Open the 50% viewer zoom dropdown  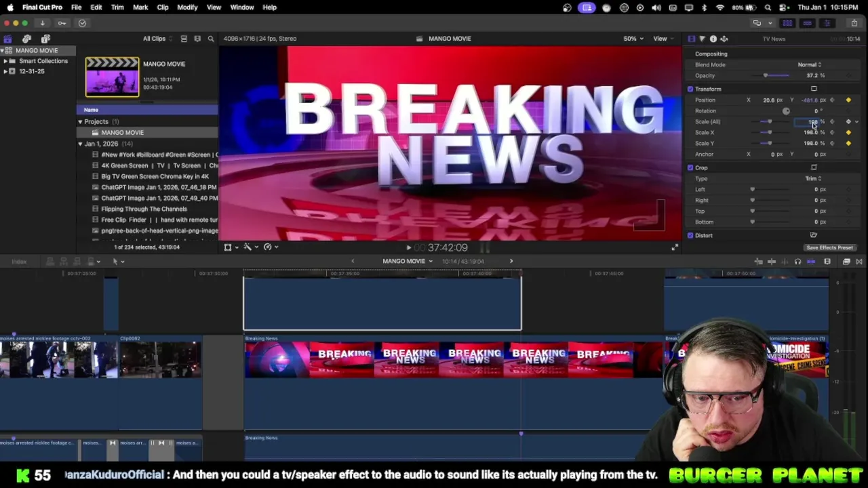[x=633, y=39]
